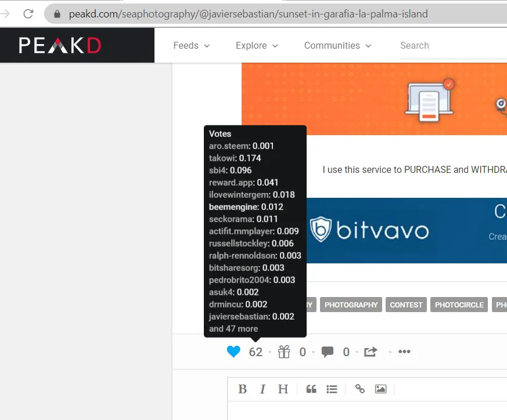Click beemengine: 0.012 vote entry
This screenshot has height=420, width=507.
point(246,207)
